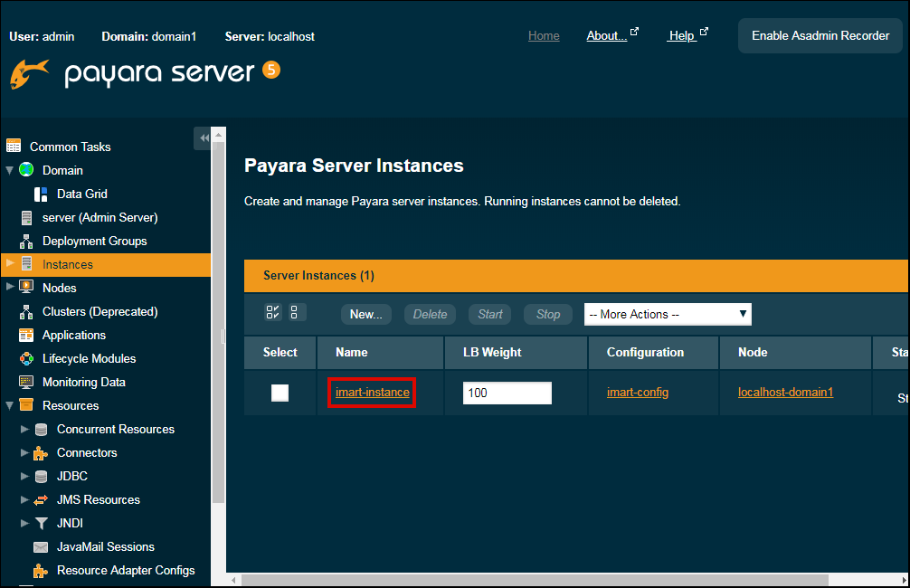Collapse the Resources tree node

[10, 405]
